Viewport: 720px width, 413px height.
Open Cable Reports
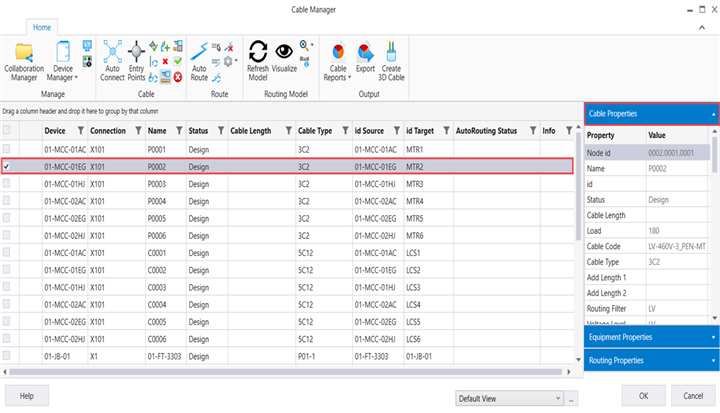[x=338, y=62]
